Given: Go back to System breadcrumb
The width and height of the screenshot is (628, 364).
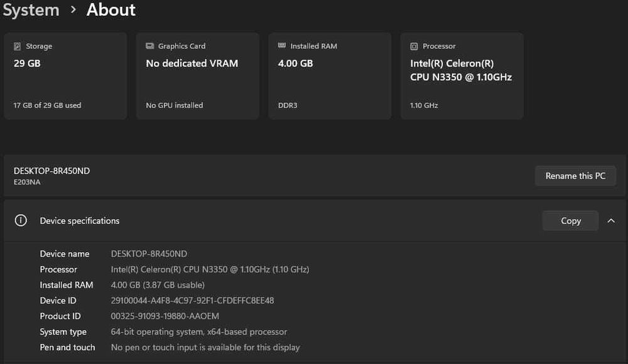Looking at the screenshot, I should [30, 10].
